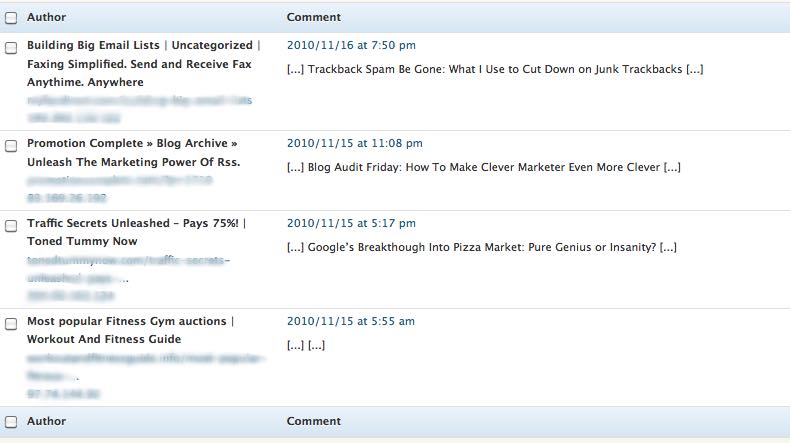Click the bottom Comment column header

tap(313, 421)
